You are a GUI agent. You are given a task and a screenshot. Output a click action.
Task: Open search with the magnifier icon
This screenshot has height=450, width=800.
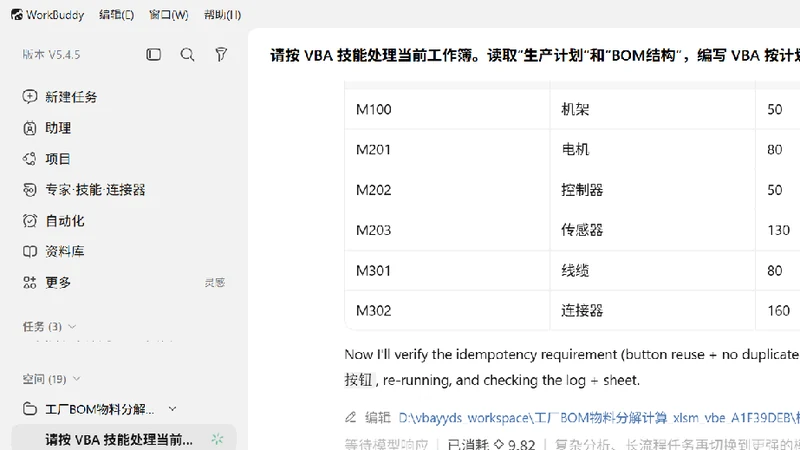point(187,55)
